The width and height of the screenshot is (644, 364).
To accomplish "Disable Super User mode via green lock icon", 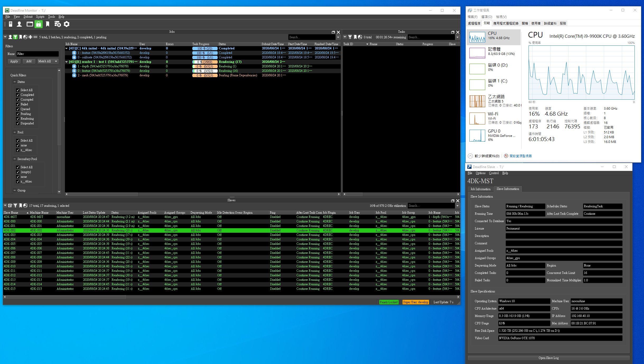I will tap(39, 24).
